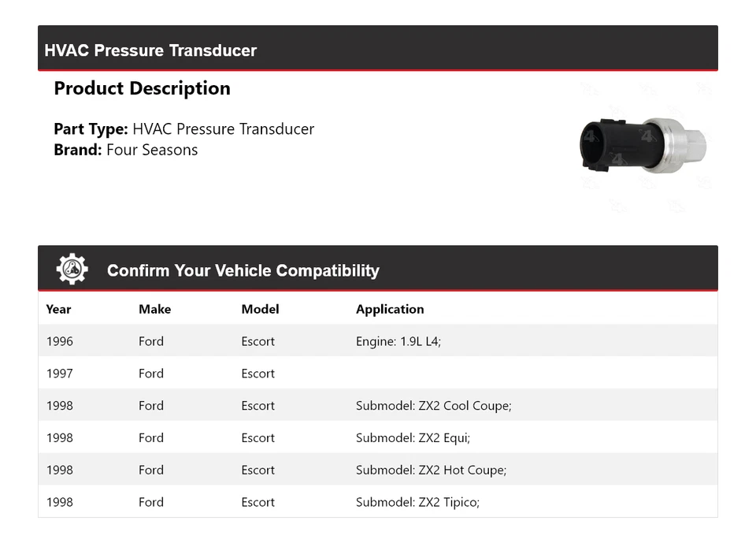Click the ZX2 Equi submodel entry

pyautogui.click(x=413, y=438)
